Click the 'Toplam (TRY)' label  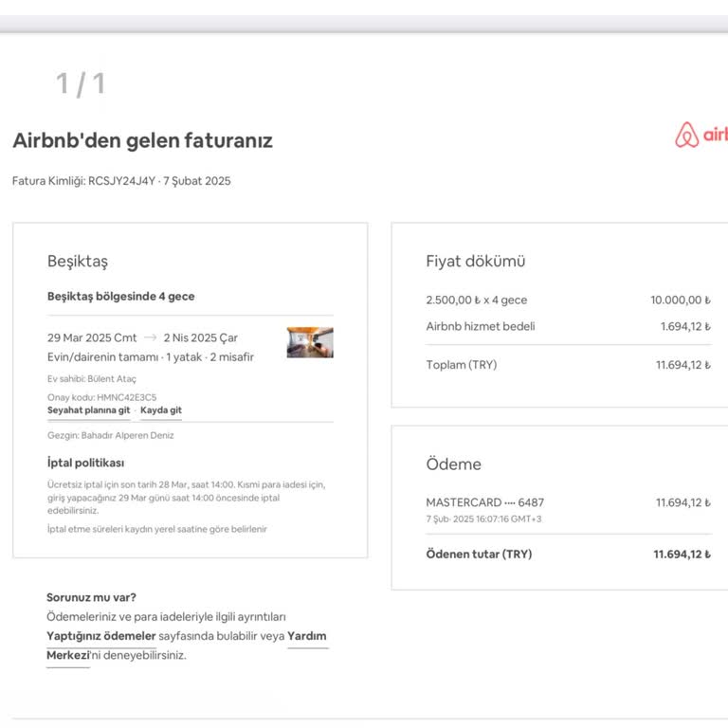(461, 365)
